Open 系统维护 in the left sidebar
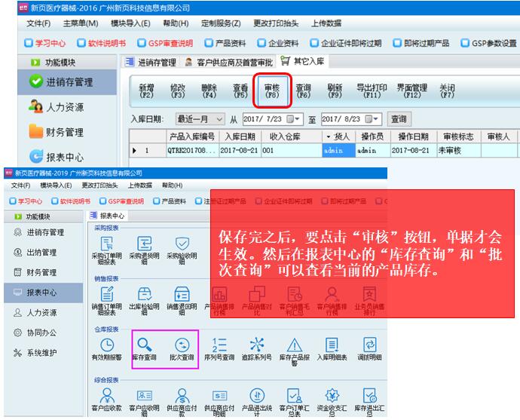This screenshot has width=520, height=420. [42, 353]
